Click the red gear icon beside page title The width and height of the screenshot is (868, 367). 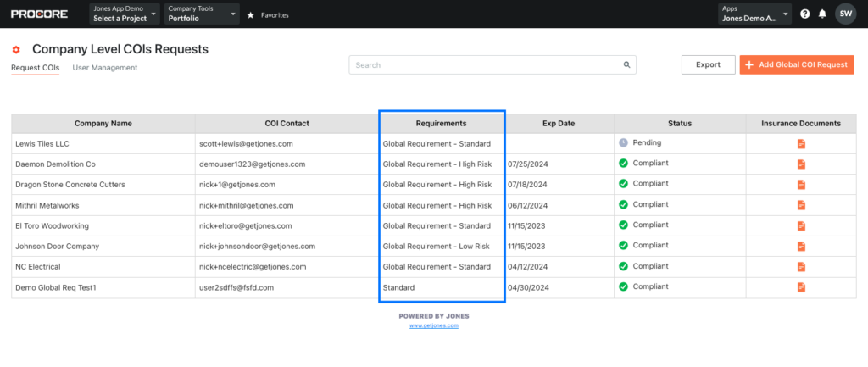coord(16,50)
